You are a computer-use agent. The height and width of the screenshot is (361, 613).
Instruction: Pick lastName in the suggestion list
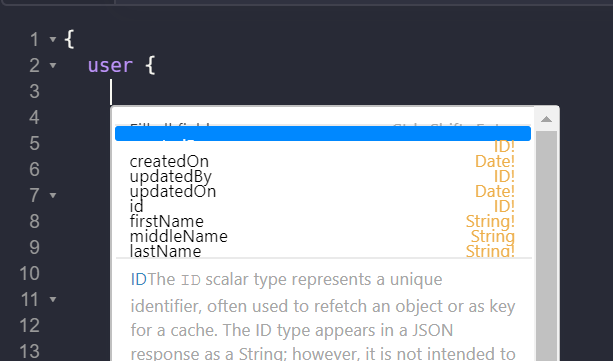click(323, 251)
